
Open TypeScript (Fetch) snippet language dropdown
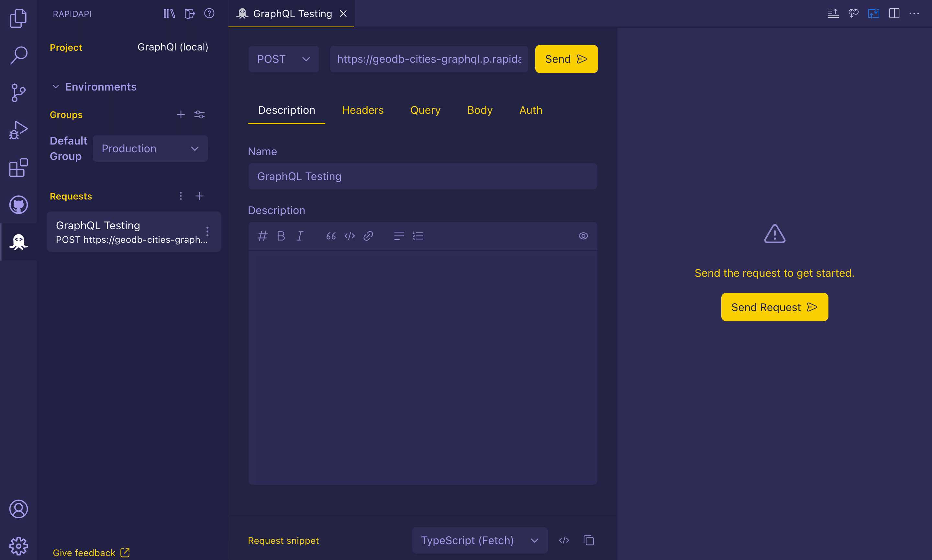point(480,540)
